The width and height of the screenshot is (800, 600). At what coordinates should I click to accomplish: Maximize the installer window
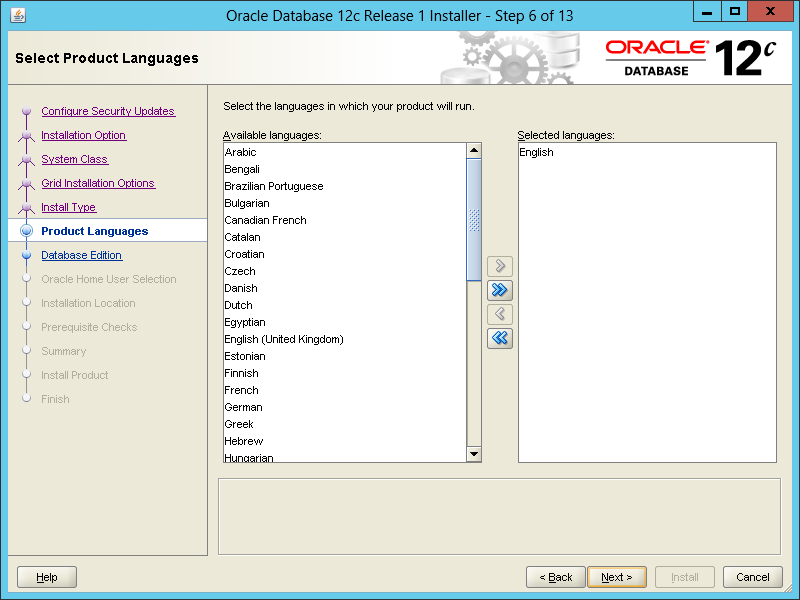(x=735, y=12)
